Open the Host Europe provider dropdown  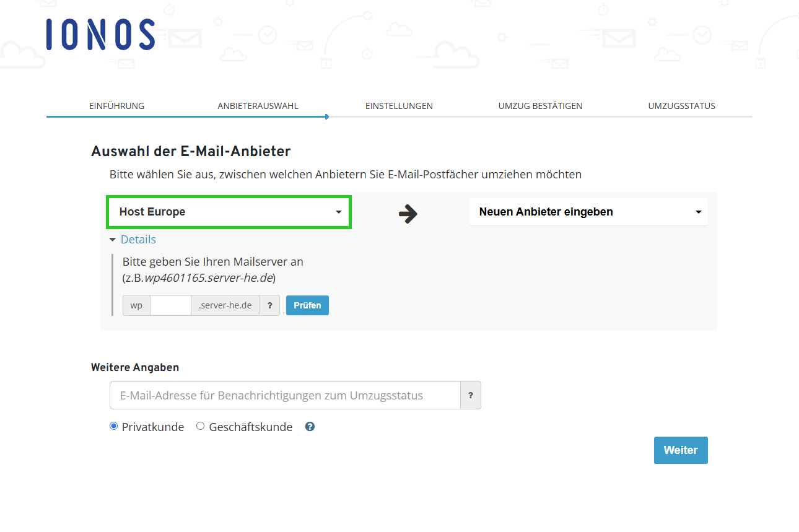click(229, 212)
